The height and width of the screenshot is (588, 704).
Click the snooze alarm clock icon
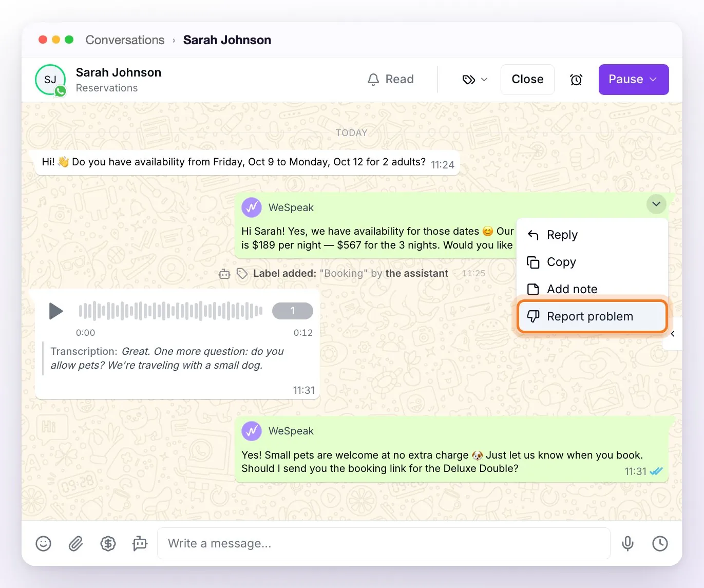click(x=576, y=80)
